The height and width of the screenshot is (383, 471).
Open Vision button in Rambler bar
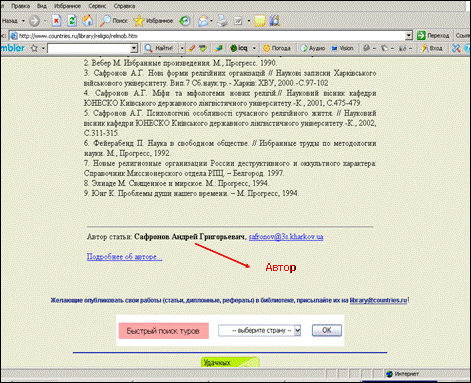point(342,48)
